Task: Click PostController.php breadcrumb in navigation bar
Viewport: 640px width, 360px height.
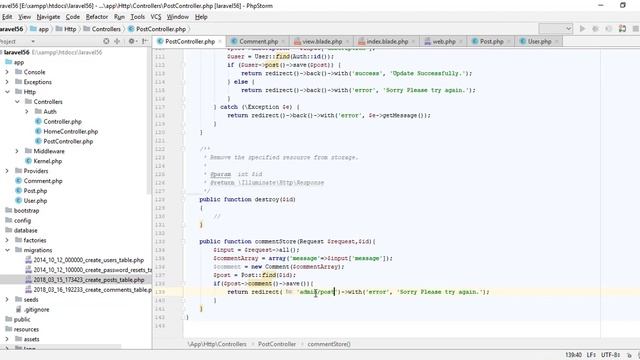Action: 157,29
